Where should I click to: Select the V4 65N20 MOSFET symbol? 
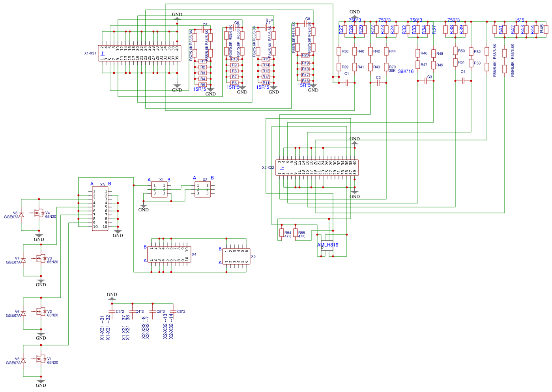click(39, 214)
